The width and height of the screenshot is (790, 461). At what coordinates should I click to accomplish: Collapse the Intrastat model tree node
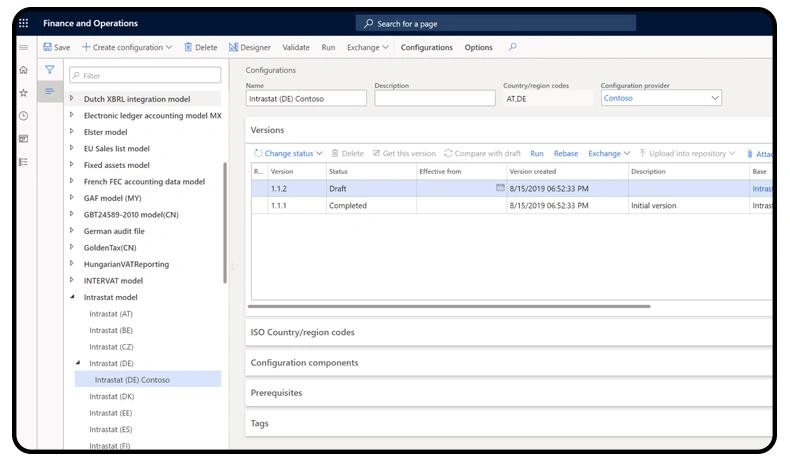(x=72, y=297)
